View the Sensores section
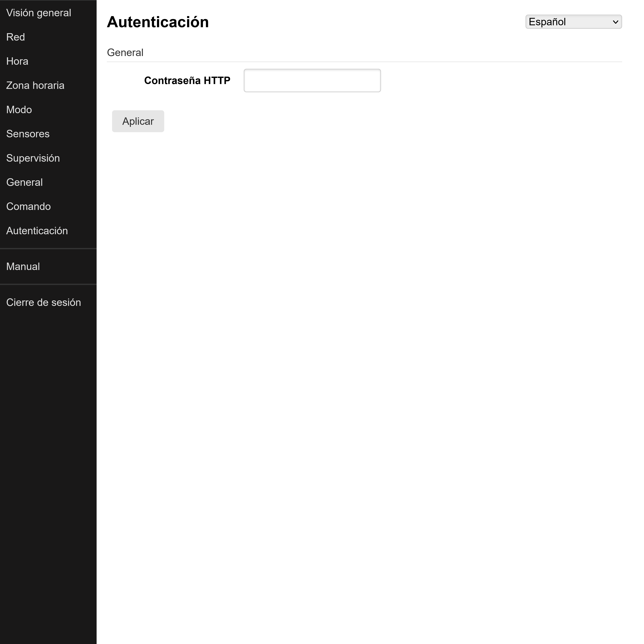 (28, 134)
